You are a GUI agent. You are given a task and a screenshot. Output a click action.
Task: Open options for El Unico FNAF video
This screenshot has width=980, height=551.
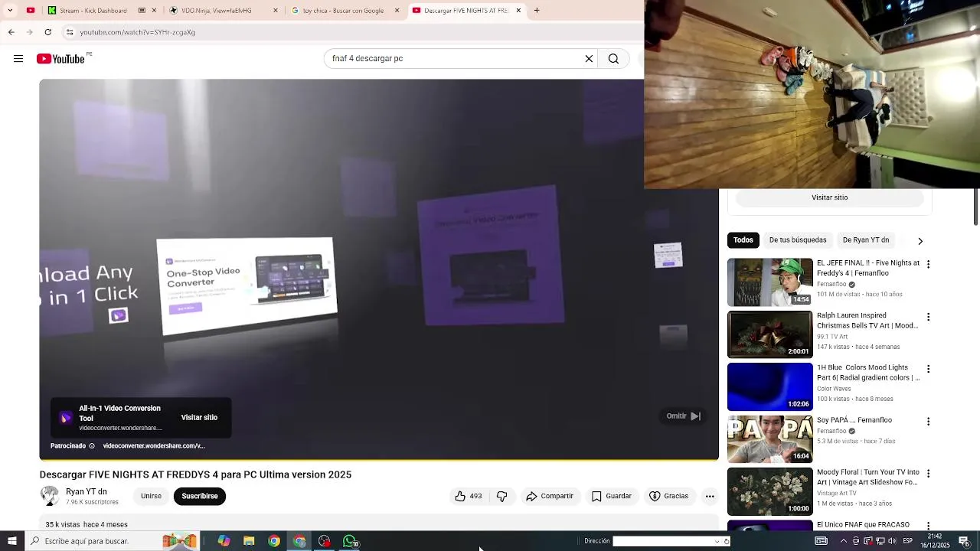[x=928, y=526]
